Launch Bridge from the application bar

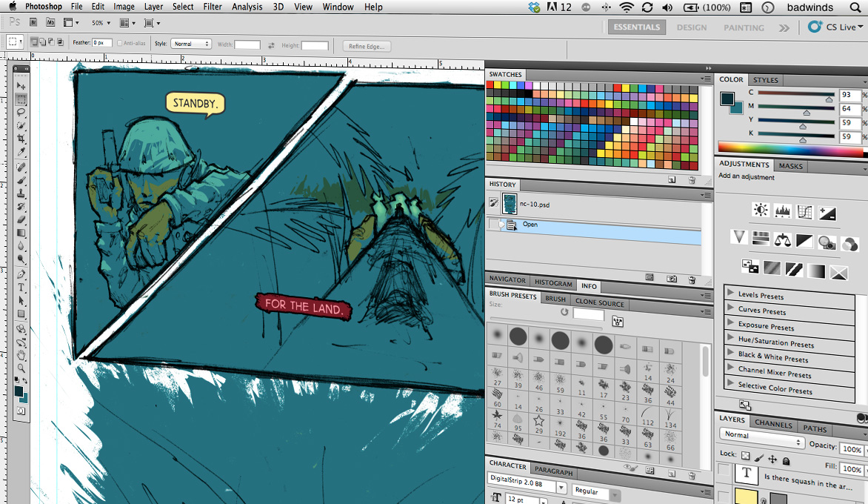tap(33, 23)
